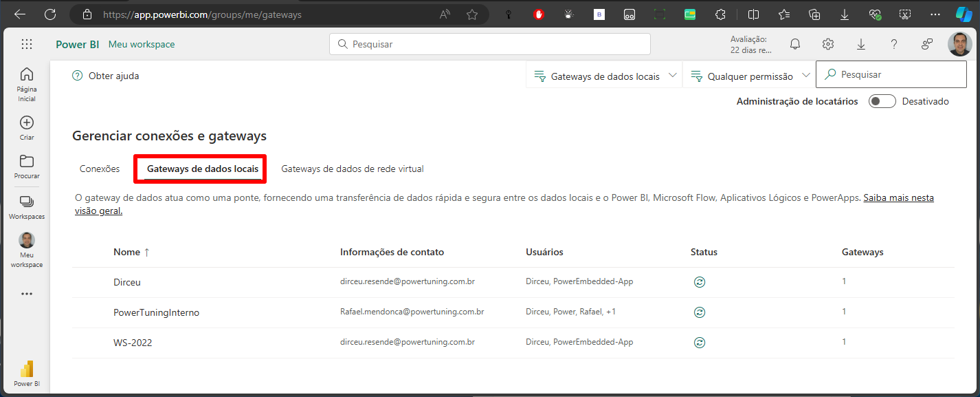The image size is (980, 397).
Task: Select Gateways de dados locais tab
Action: coord(203,169)
